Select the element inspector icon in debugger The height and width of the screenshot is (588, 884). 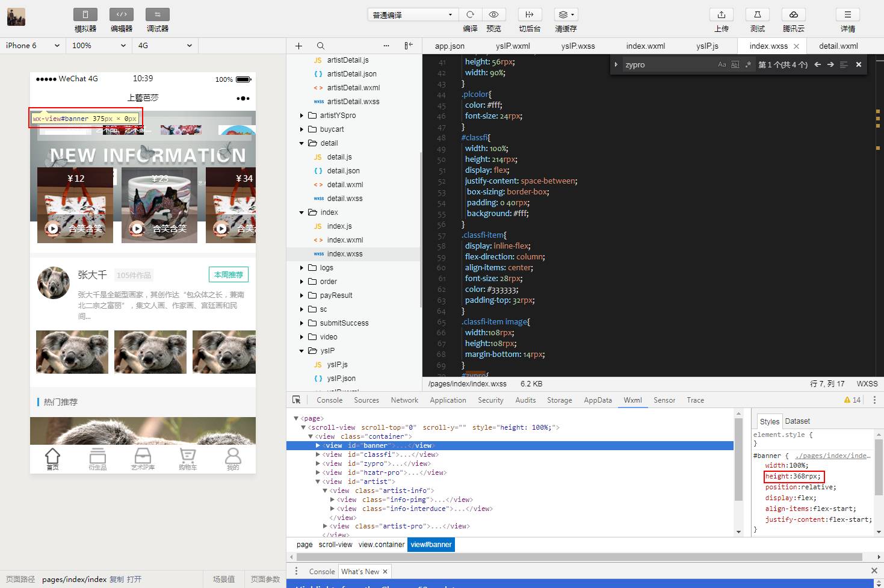click(297, 400)
